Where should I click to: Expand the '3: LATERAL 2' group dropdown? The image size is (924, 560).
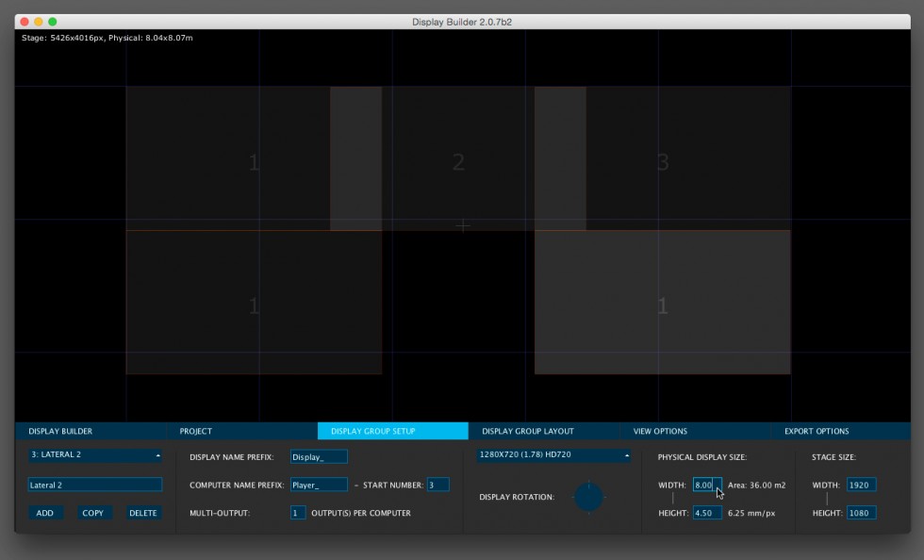(x=94, y=455)
